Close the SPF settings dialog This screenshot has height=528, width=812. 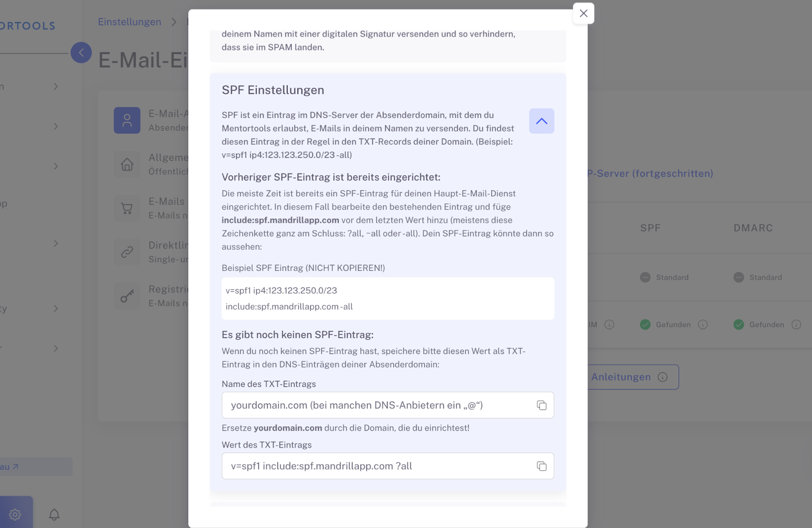584,14
